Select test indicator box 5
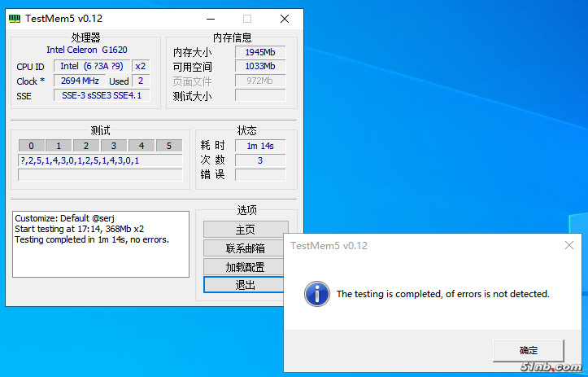588x377 pixels. 168,146
